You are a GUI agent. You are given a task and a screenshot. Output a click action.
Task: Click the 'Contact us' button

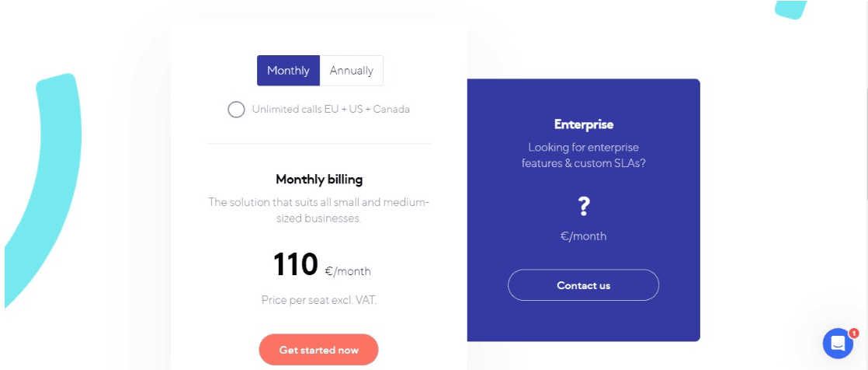(584, 285)
